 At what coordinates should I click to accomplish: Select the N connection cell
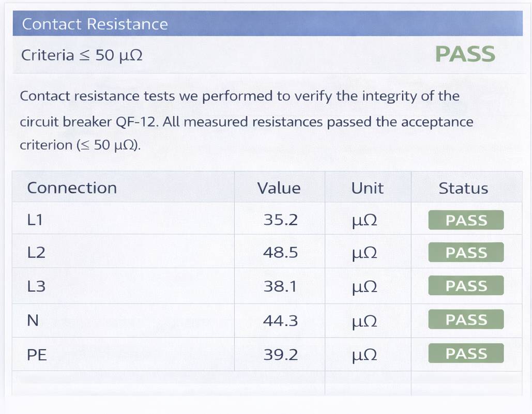tap(33, 320)
